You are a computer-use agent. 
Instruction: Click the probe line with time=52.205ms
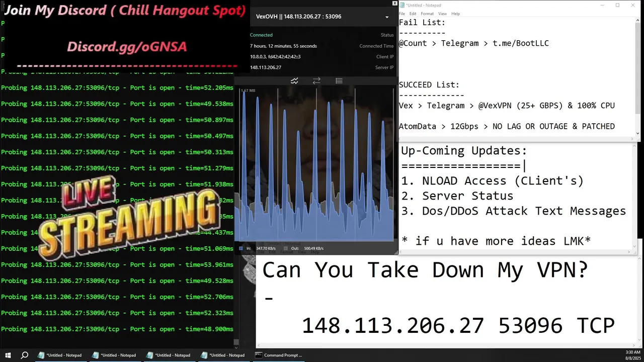coord(117,88)
